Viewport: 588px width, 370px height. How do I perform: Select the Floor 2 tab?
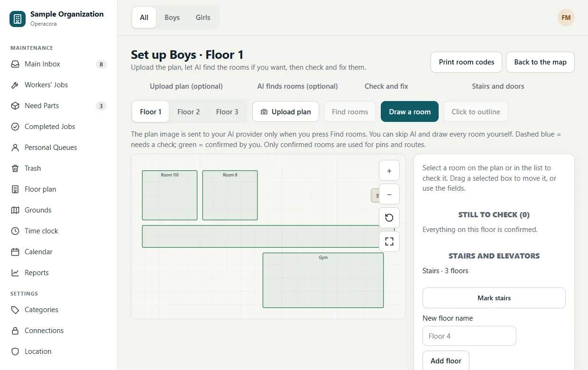[x=189, y=112]
